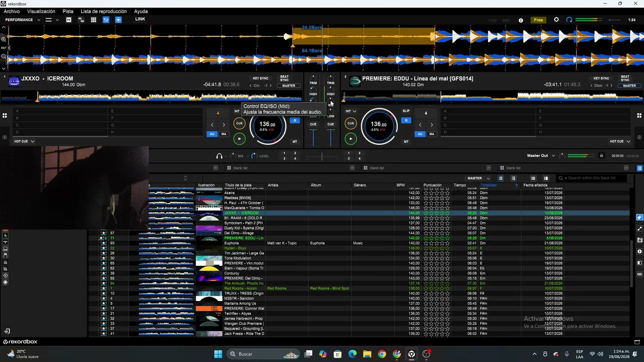
Task: Open the PERFORMANCE mode dropdown
Action: pos(22,20)
